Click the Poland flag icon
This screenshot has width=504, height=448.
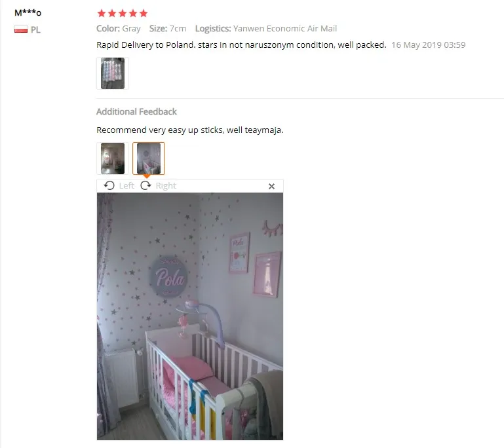coord(21,29)
